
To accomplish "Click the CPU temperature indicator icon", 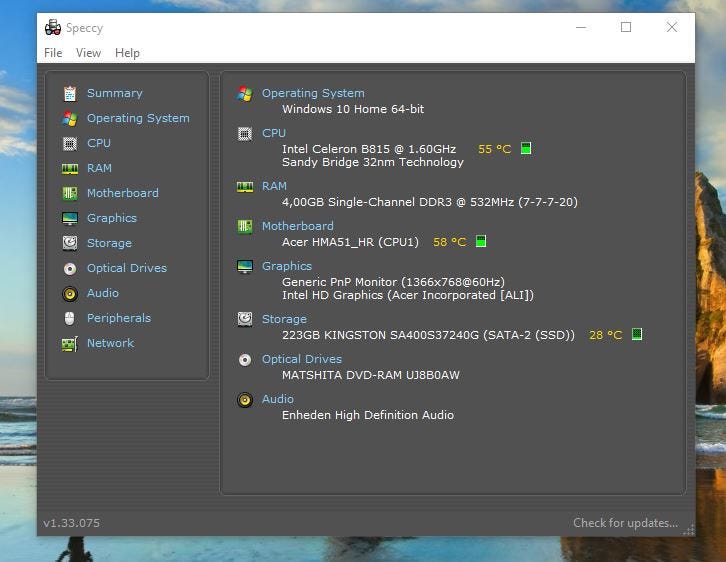I will pyautogui.click(x=526, y=149).
